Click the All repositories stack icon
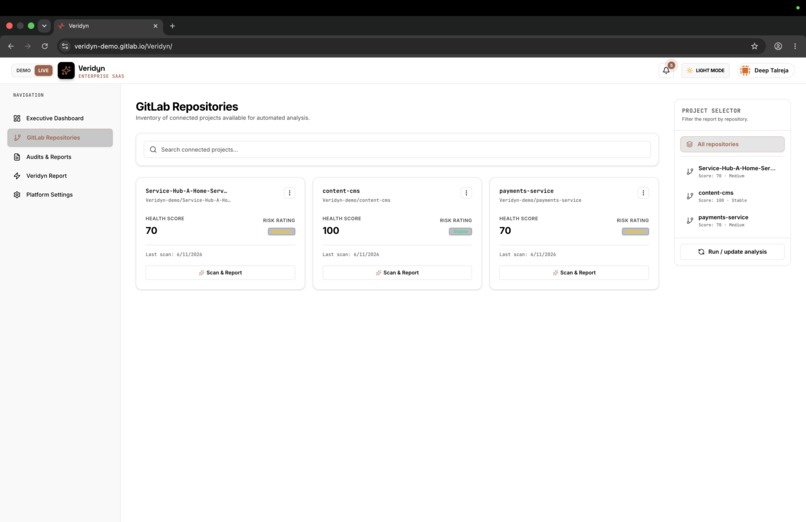The height and width of the screenshot is (522, 806). coord(689,144)
